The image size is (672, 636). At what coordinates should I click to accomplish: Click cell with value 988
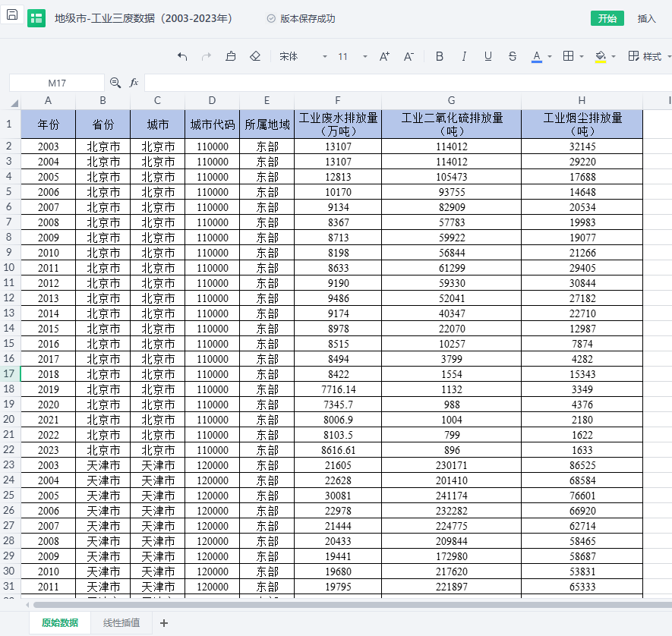pyautogui.click(x=452, y=405)
